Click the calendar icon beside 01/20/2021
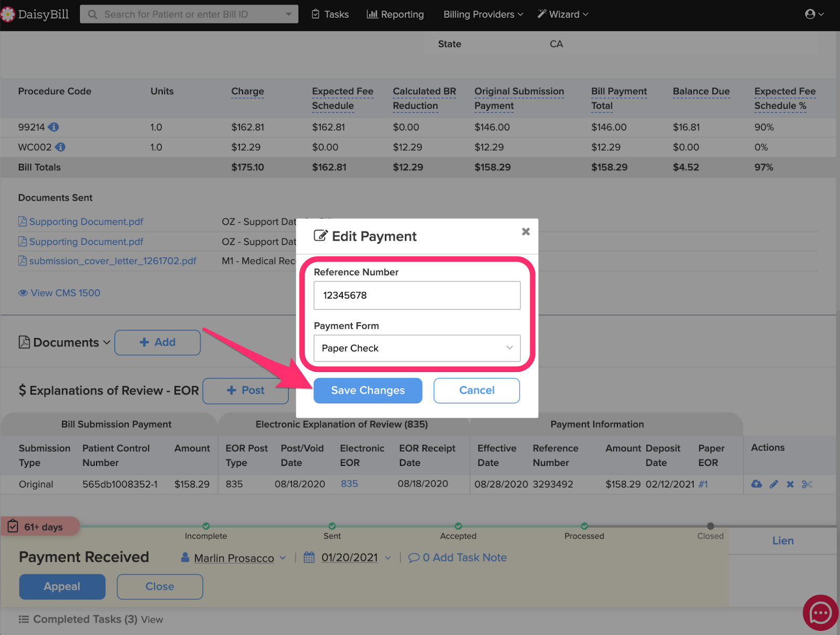The image size is (840, 635). point(309,557)
